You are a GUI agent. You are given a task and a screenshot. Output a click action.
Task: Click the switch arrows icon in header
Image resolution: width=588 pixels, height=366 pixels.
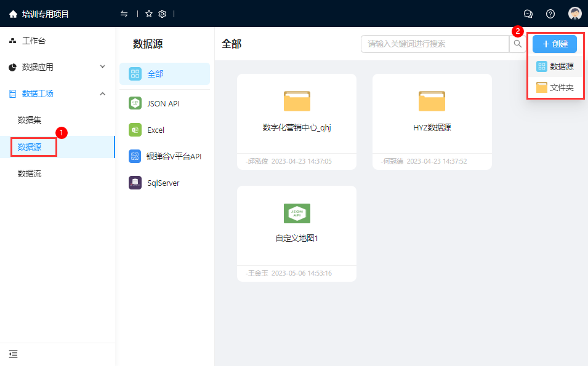click(x=124, y=14)
